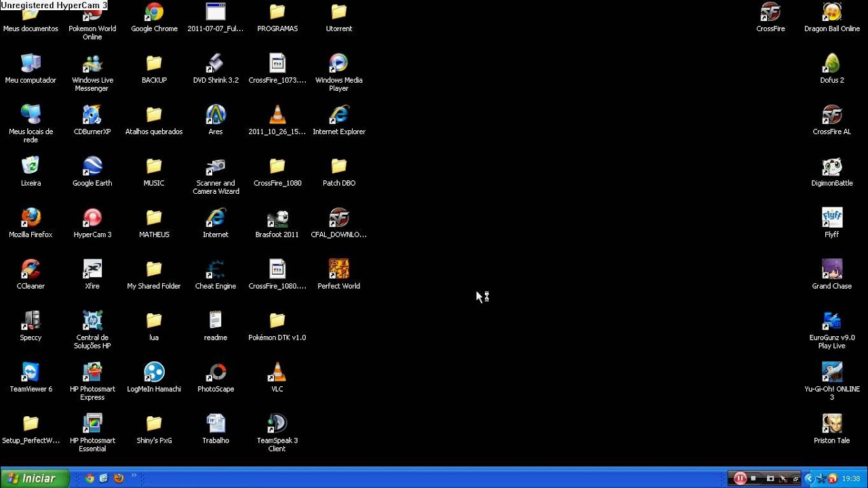The image size is (868, 488).
Task: Show hidden system tray icons
Action: click(x=808, y=479)
